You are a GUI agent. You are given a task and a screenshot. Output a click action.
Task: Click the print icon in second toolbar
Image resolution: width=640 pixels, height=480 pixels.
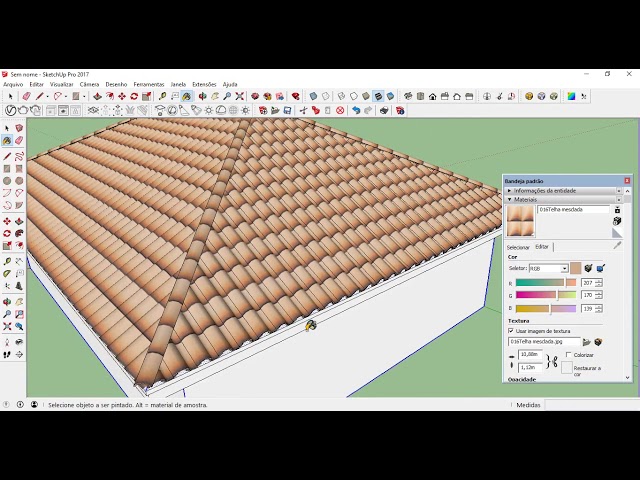pyautogui.click(x=384, y=110)
